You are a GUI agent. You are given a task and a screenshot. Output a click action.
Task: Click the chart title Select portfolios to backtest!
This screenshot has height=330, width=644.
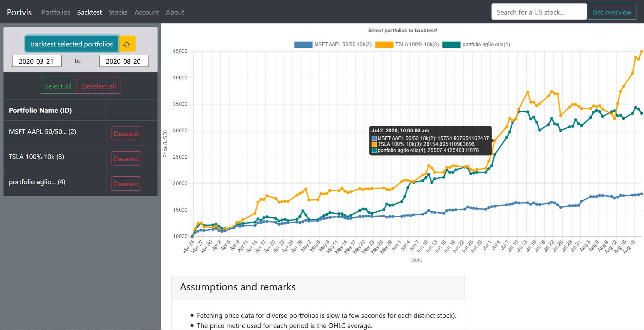coord(402,31)
